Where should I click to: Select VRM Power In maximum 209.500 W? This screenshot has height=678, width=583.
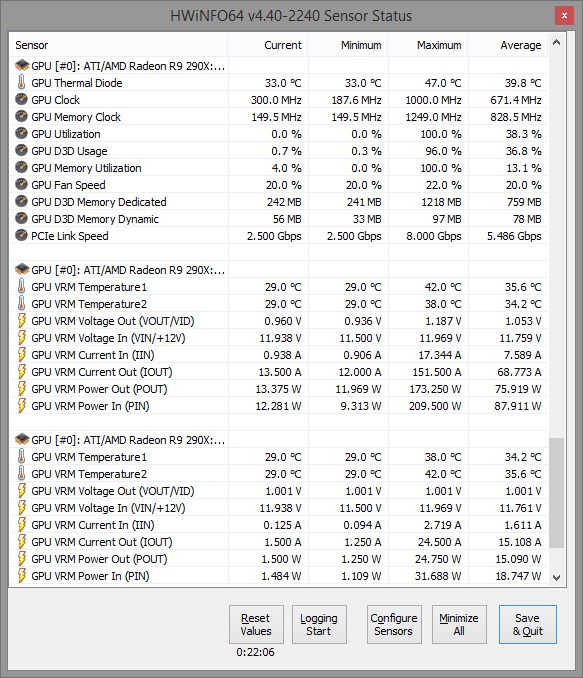435,406
